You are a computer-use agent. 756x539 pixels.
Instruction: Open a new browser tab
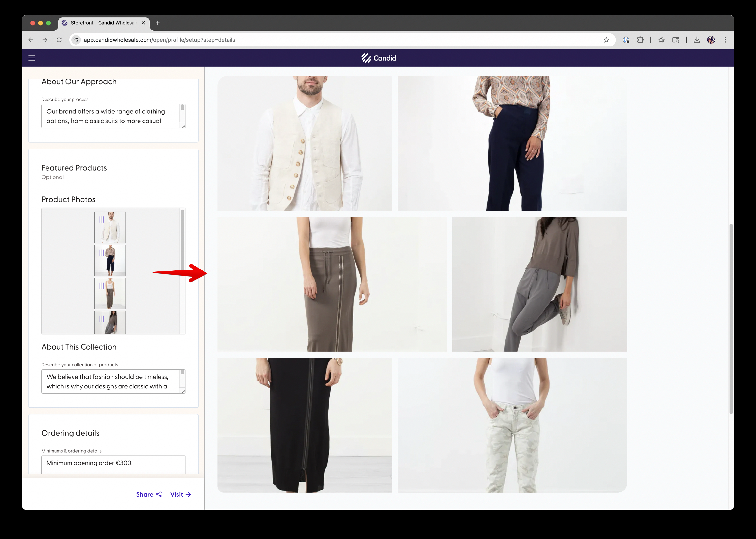coord(157,23)
